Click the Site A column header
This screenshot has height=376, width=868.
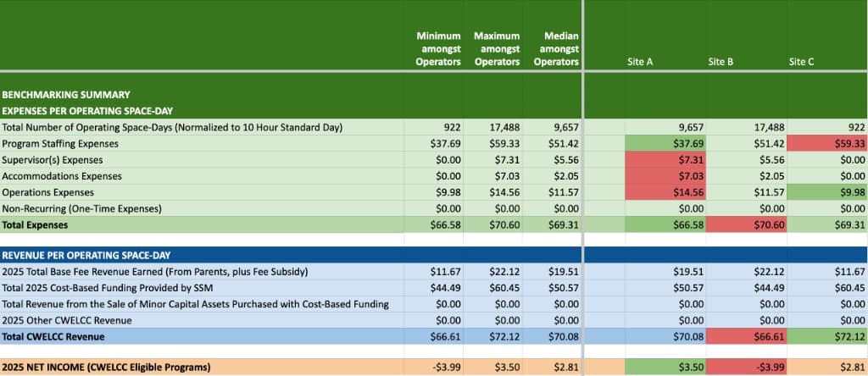click(x=639, y=62)
